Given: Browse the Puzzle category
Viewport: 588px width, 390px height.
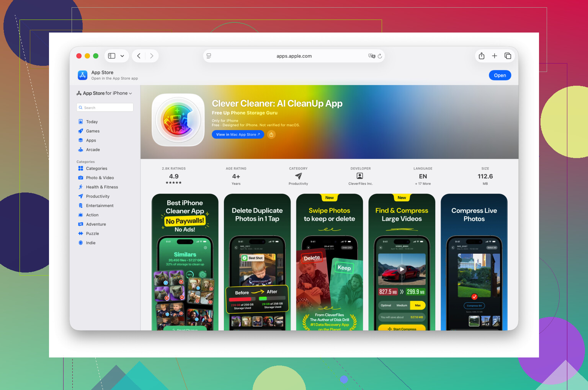Looking at the screenshot, I should pyautogui.click(x=92, y=233).
